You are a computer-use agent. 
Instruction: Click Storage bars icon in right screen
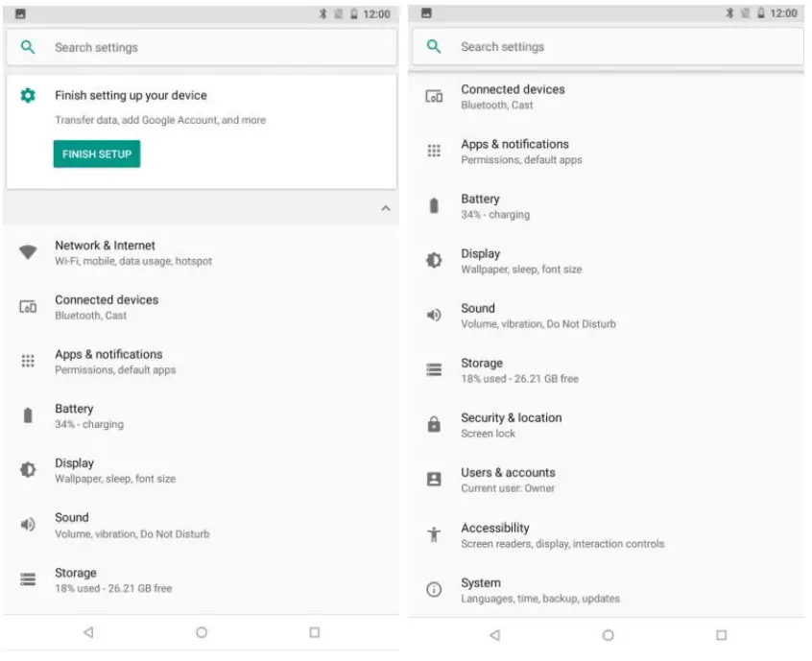[434, 369]
